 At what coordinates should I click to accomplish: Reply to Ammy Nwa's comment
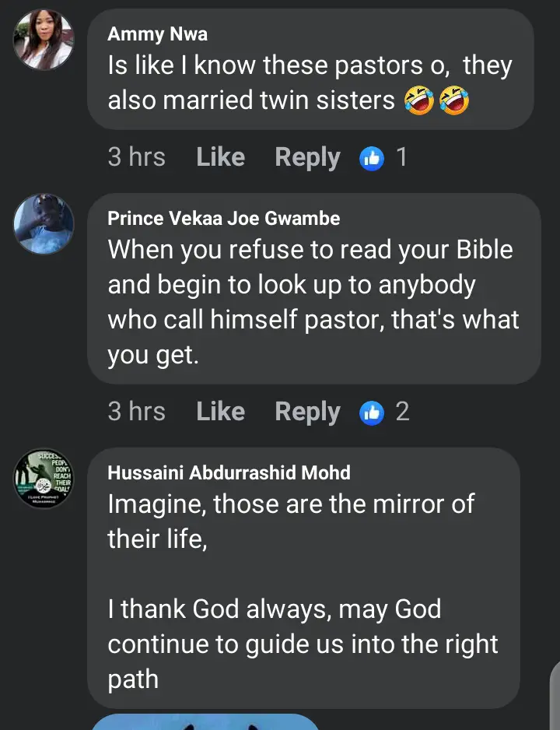tap(307, 157)
